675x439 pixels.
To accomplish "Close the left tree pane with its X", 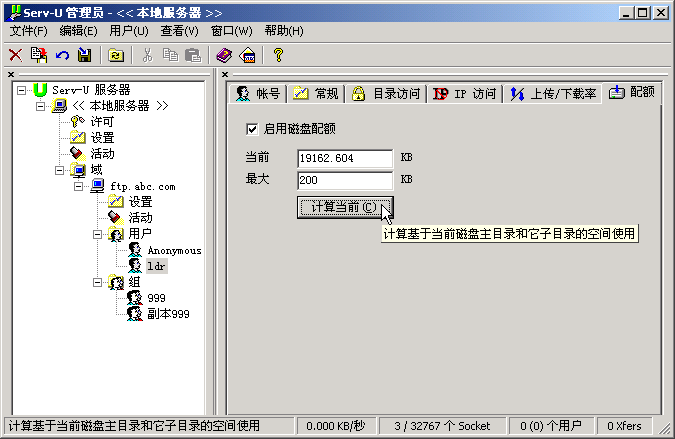I will pyautogui.click(x=11, y=74).
